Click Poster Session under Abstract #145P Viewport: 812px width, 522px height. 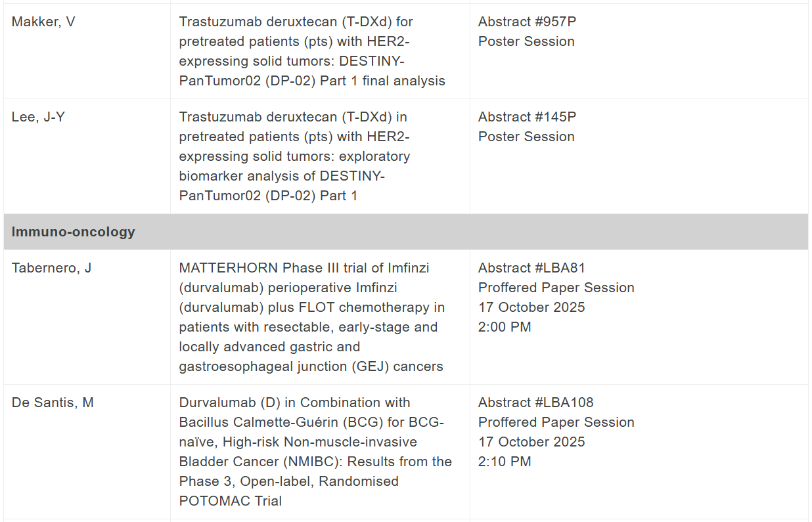[526, 137]
